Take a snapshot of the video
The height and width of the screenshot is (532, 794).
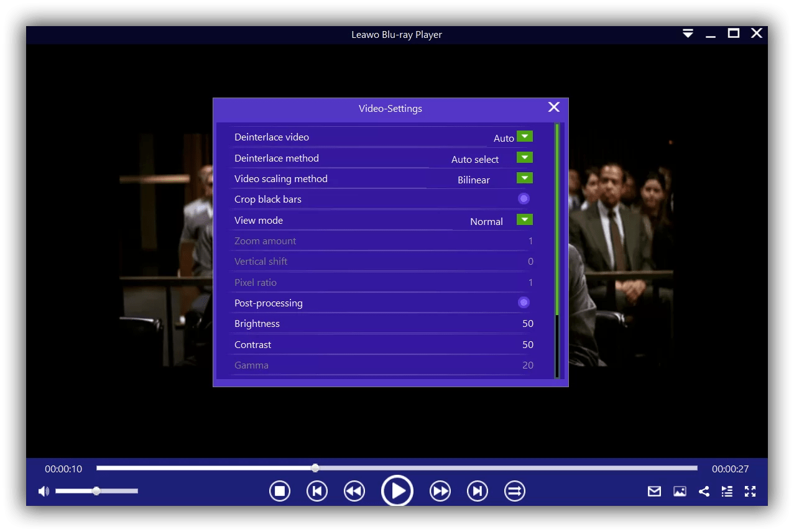click(679, 491)
